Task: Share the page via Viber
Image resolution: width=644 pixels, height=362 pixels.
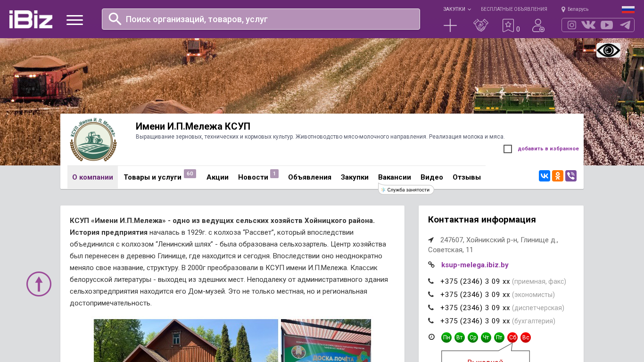Action: click(x=571, y=176)
